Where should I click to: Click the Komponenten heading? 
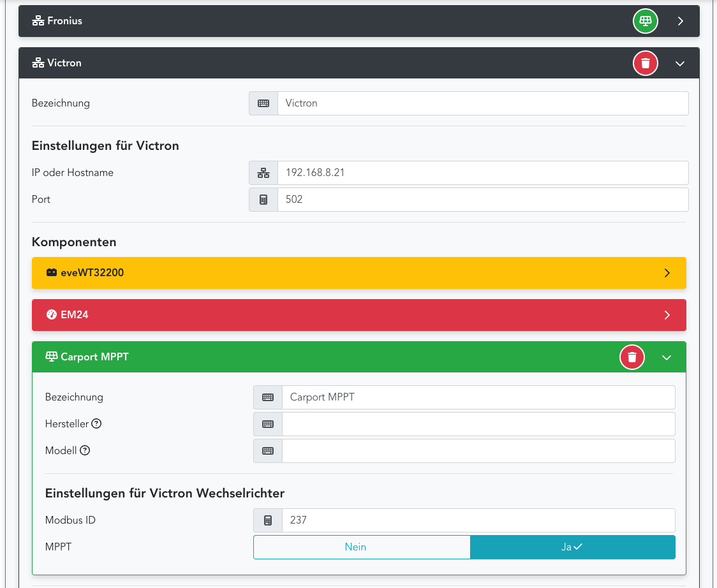(x=74, y=242)
